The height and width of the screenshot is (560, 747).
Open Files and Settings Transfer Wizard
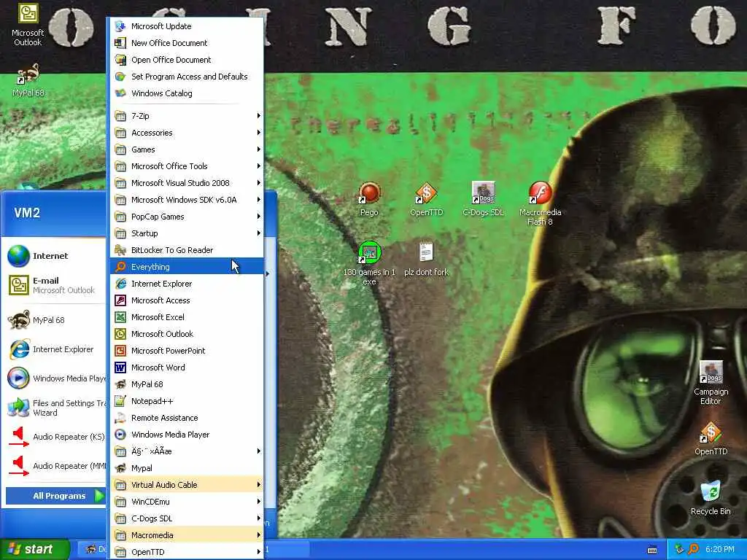point(55,408)
